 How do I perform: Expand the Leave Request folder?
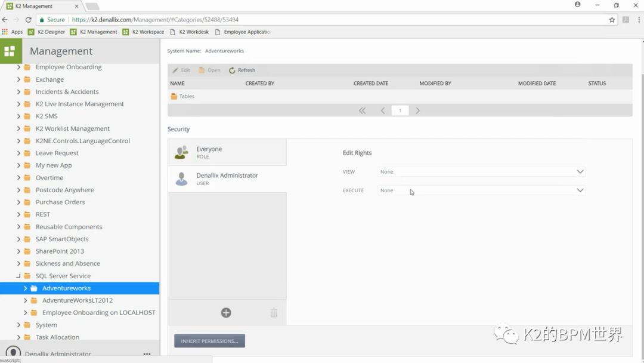point(18,153)
